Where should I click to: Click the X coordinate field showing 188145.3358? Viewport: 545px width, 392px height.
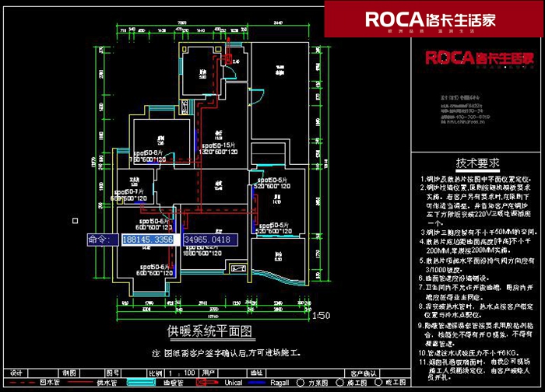tap(148, 240)
